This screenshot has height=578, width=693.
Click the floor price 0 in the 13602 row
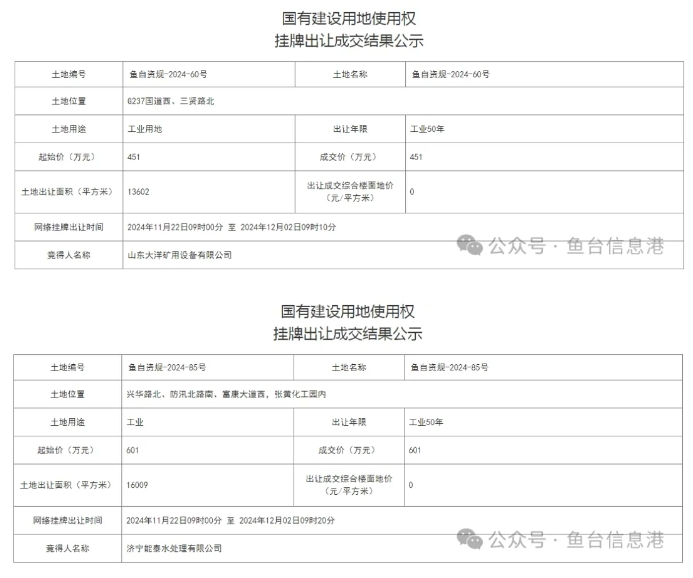412,192
